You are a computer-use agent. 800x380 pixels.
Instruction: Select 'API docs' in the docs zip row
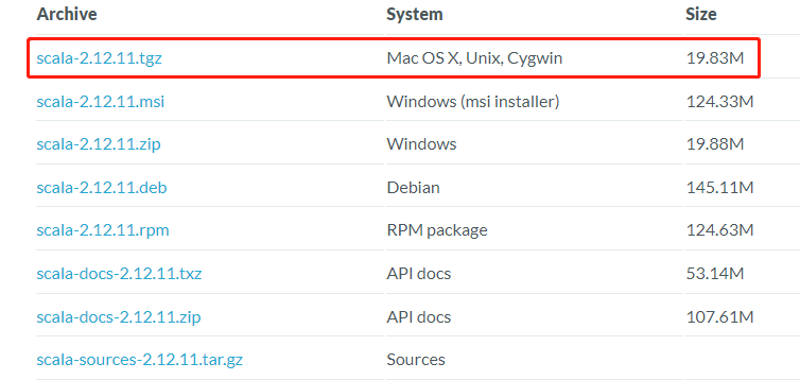click(x=419, y=317)
